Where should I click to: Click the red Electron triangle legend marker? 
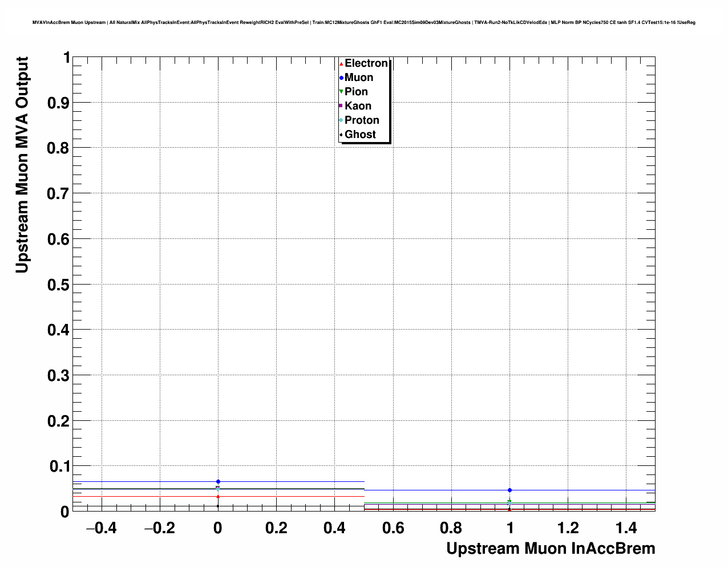coord(341,64)
